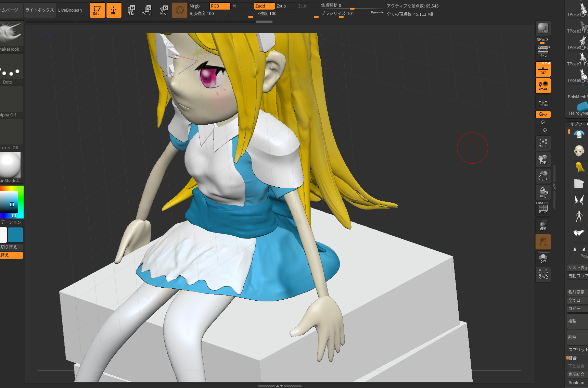
Task: Click the orange 替え button
Action: [11, 255]
